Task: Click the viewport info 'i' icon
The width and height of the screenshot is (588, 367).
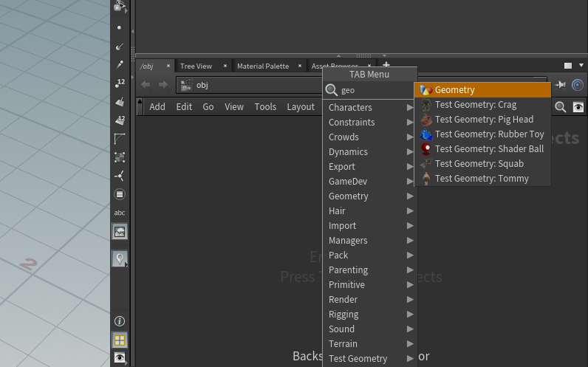Action: 120,321
